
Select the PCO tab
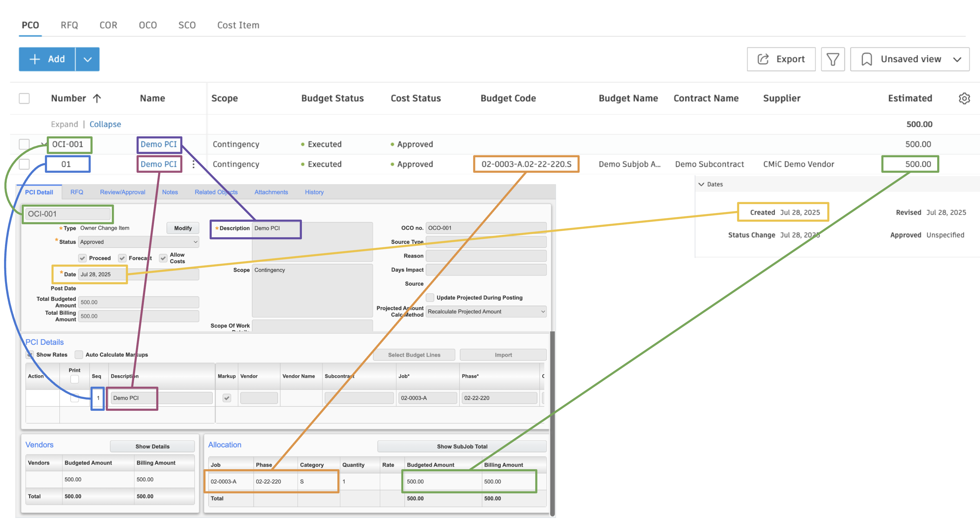[30, 25]
